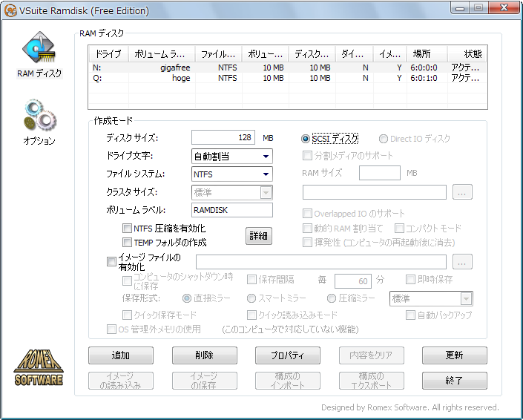This screenshot has width=523, height=420.
Task: Select スマートミラー save format radio
Action: pos(251,298)
